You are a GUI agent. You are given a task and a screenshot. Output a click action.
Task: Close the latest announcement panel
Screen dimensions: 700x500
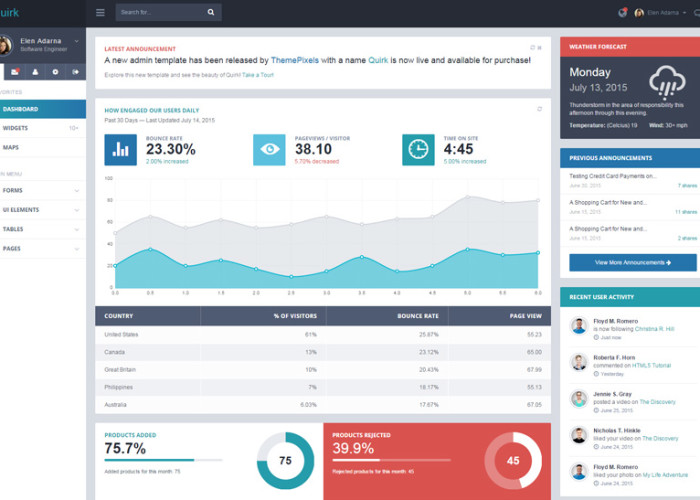(x=539, y=47)
